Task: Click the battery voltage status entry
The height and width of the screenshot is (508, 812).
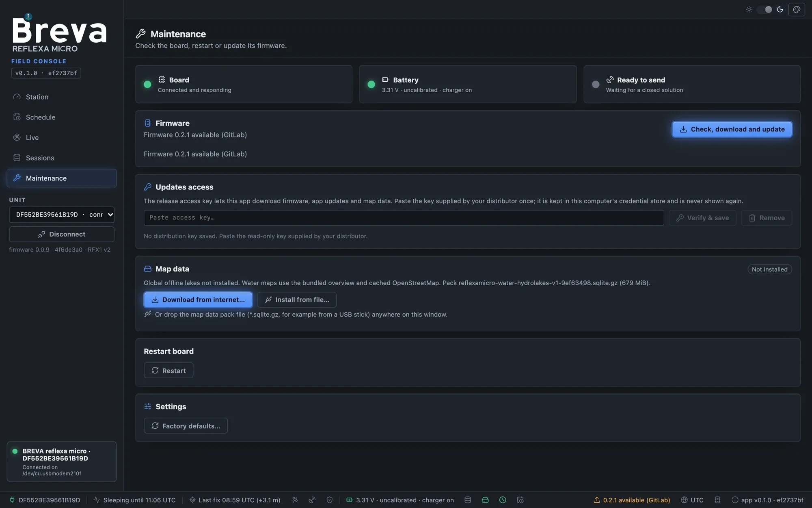Action: (400, 500)
